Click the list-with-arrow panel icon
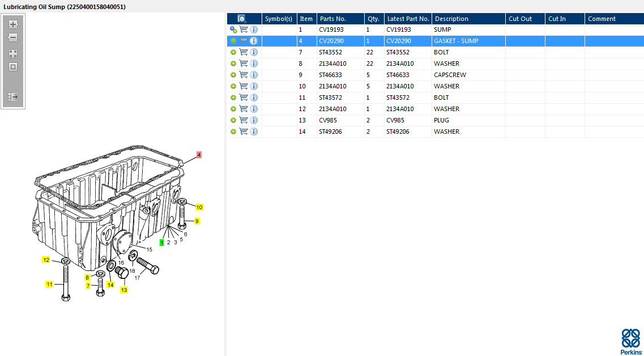Image resolution: width=644 pixels, height=356 pixels. pyautogui.click(x=13, y=97)
